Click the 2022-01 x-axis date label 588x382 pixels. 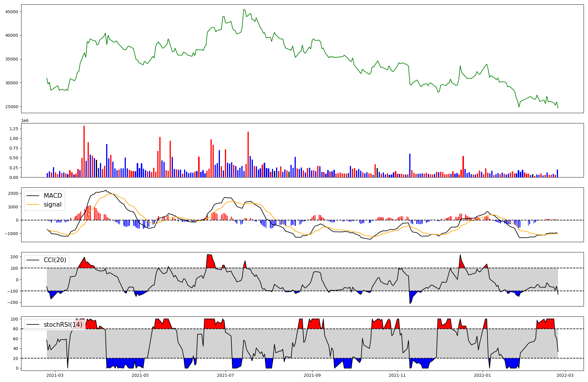482,375
